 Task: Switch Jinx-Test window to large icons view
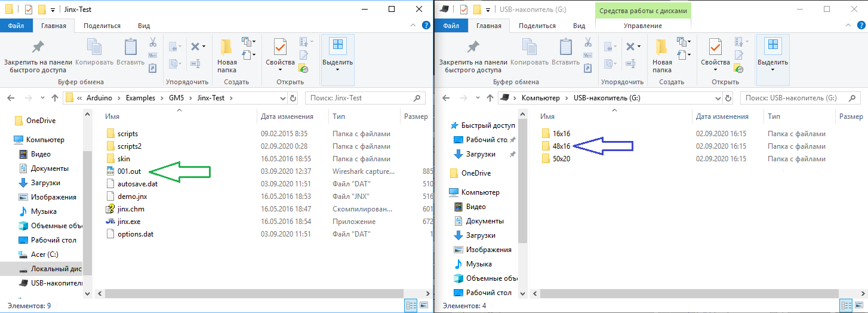423,305
